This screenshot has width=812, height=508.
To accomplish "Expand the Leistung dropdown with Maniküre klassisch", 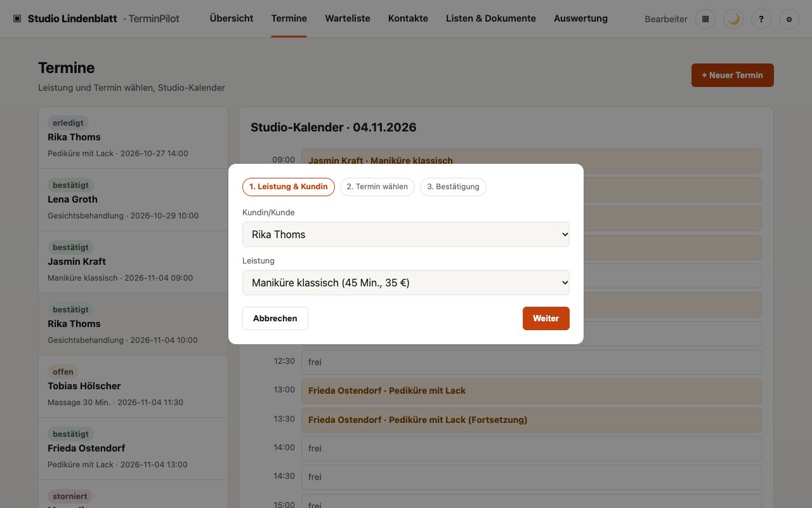I will coord(406,283).
